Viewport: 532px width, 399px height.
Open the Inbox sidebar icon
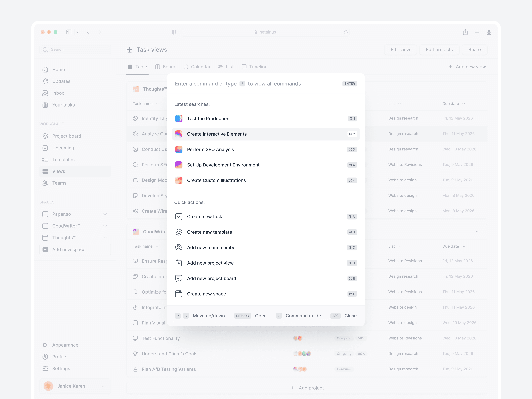coord(45,93)
